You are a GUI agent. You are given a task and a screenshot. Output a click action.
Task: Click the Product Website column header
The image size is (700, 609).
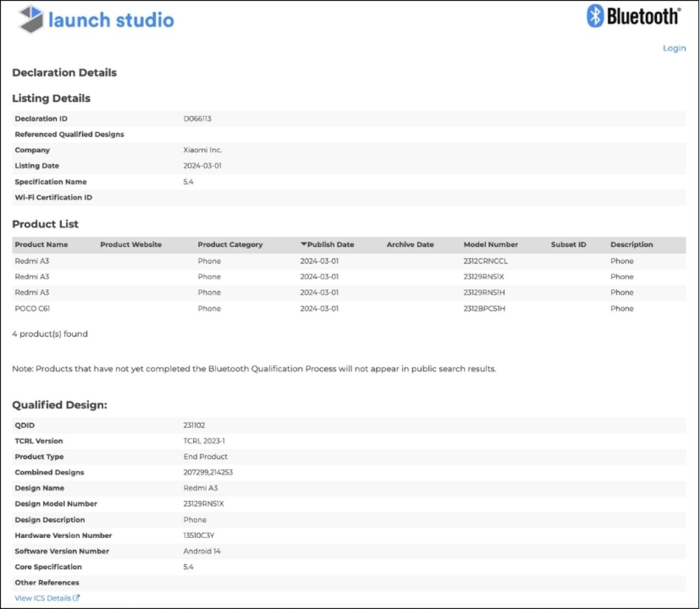click(x=131, y=244)
